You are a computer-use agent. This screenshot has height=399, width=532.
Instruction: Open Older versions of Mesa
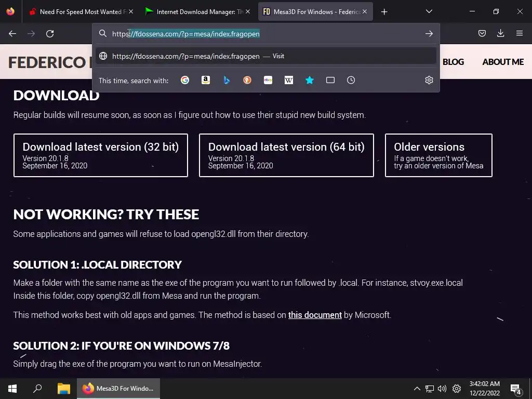438,155
